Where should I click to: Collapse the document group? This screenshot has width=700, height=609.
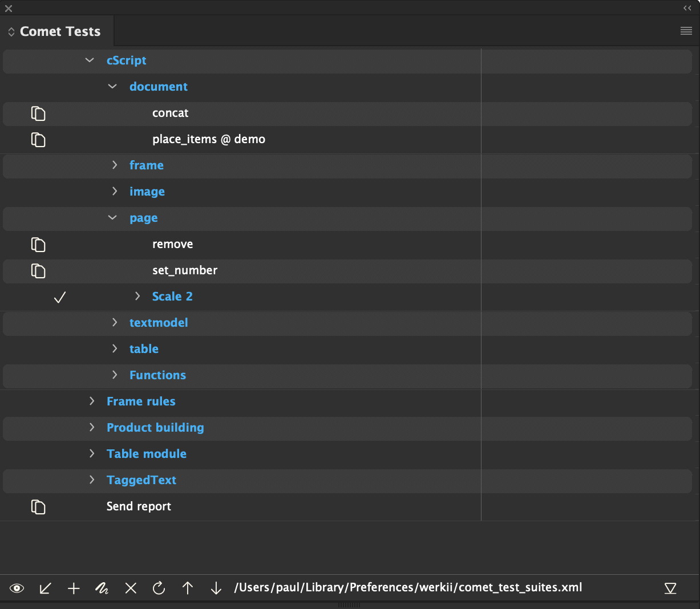coord(112,86)
